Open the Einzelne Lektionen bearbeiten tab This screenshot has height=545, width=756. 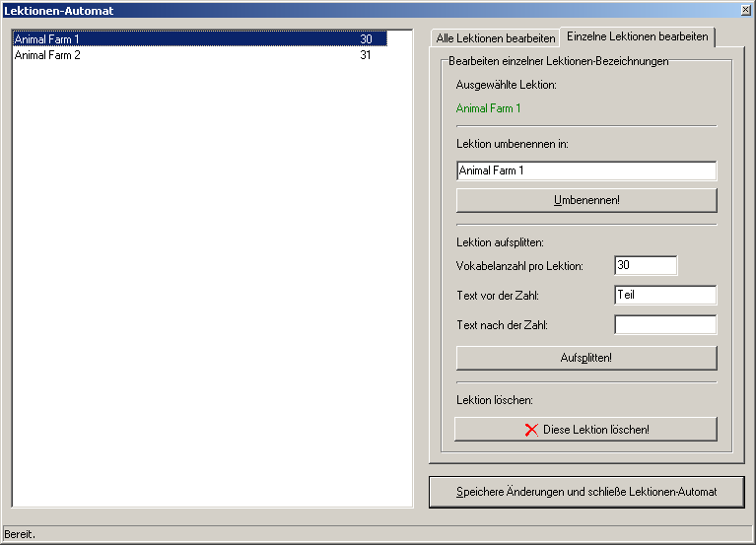(x=637, y=36)
